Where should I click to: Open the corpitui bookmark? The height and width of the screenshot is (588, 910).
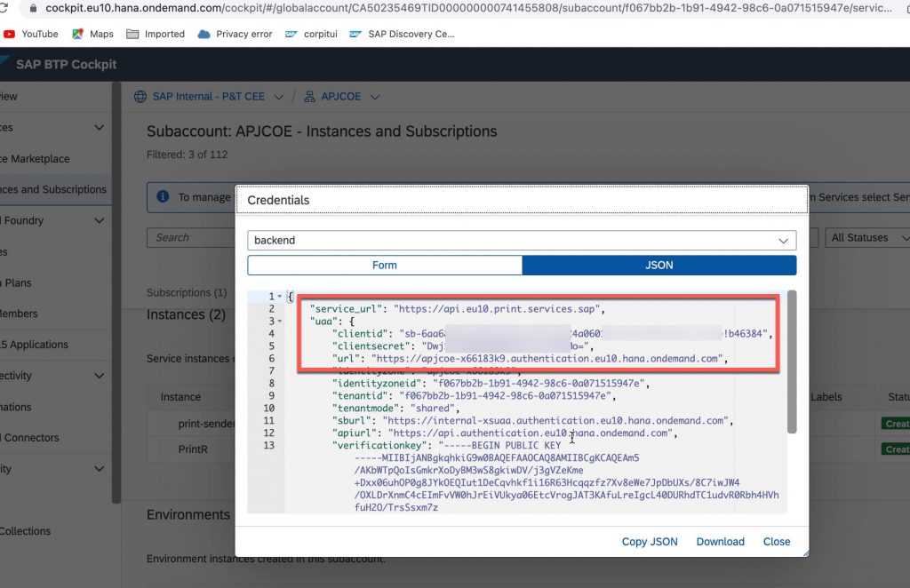tap(311, 35)
